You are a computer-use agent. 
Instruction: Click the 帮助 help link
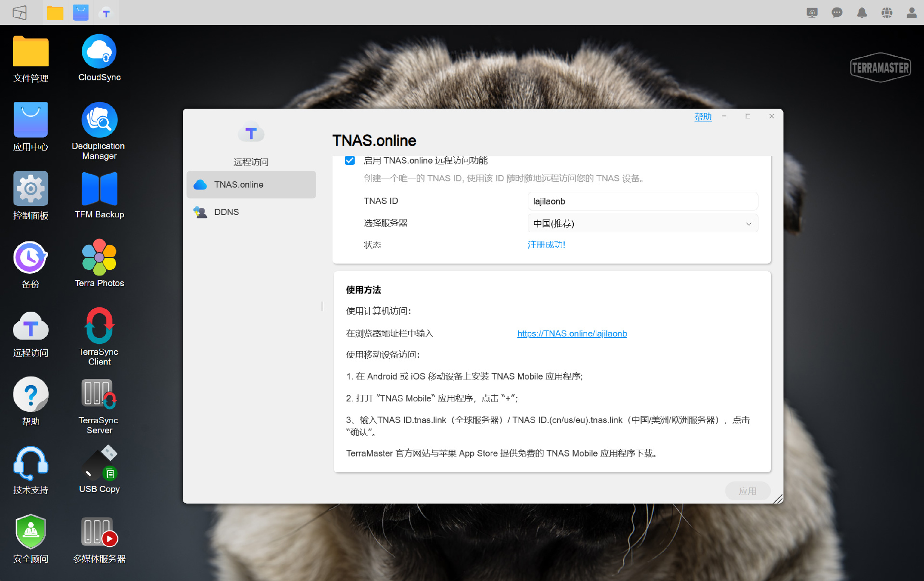click(703, 117)
